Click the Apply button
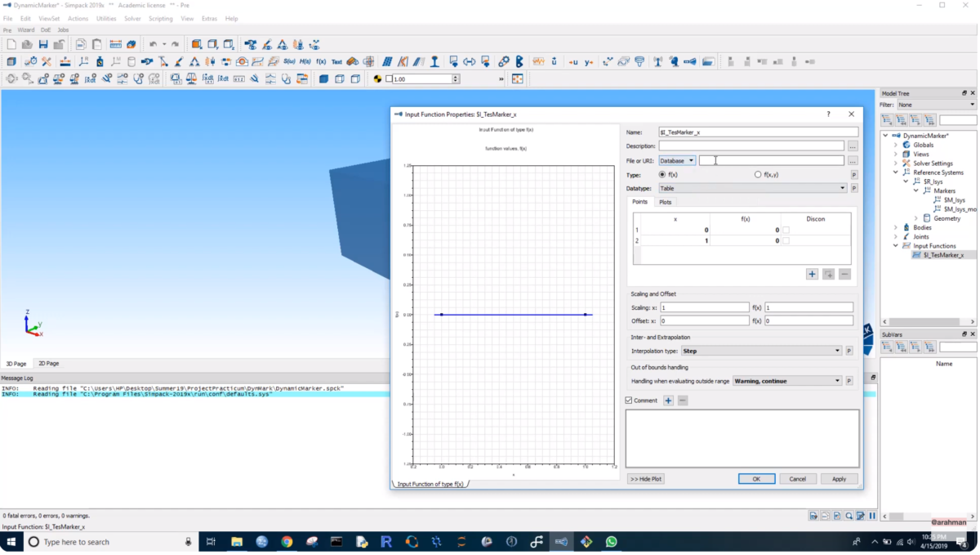The width and height of the screenshot is (980, 555). click(839, 479)
